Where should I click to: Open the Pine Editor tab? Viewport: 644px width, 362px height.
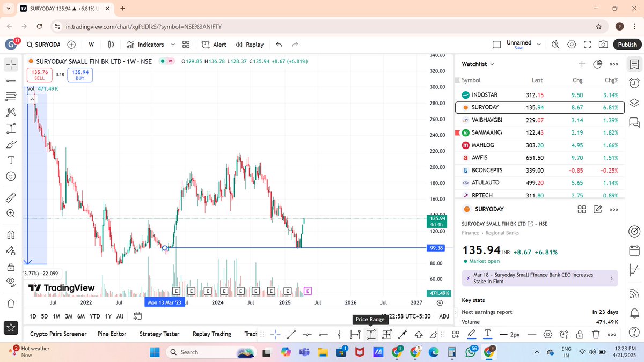coord(112,334)
